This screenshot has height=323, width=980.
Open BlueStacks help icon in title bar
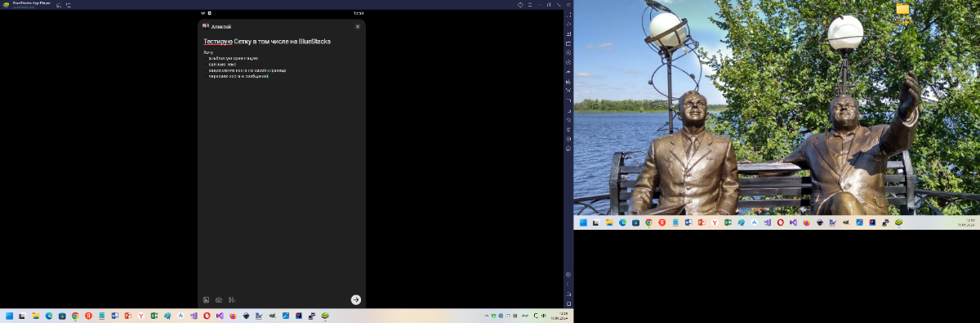click(520, 5)
